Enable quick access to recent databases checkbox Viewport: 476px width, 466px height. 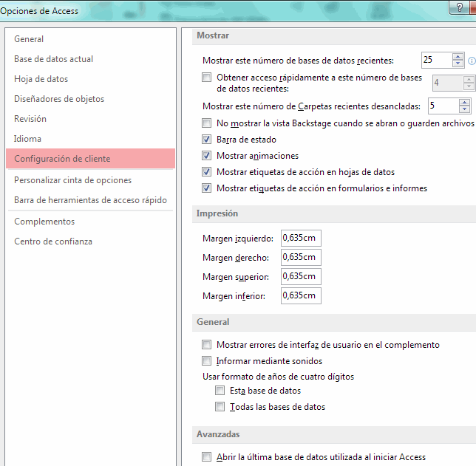207,77
